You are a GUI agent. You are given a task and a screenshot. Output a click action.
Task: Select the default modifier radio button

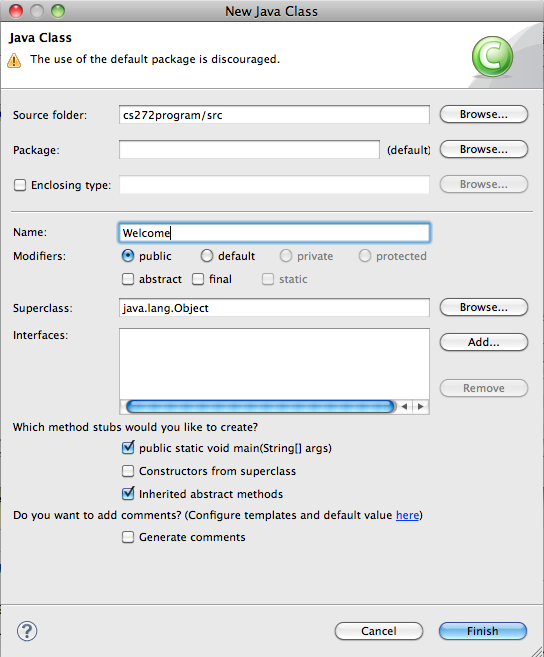click(207, 256)
